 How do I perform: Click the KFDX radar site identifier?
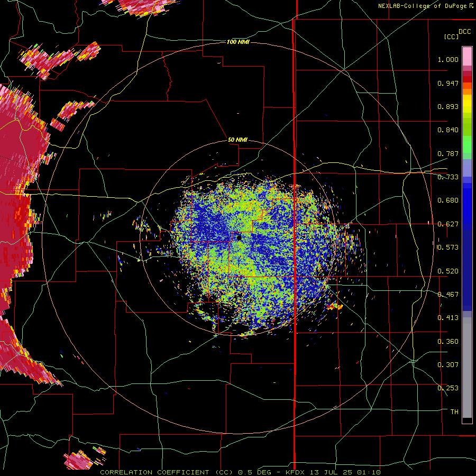tap(296, 472)
